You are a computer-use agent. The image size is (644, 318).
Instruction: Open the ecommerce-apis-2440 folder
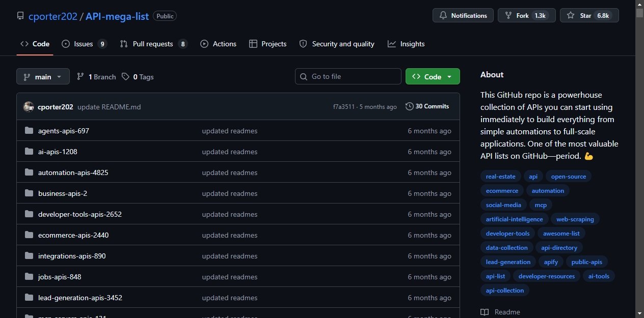pos(73,235)
